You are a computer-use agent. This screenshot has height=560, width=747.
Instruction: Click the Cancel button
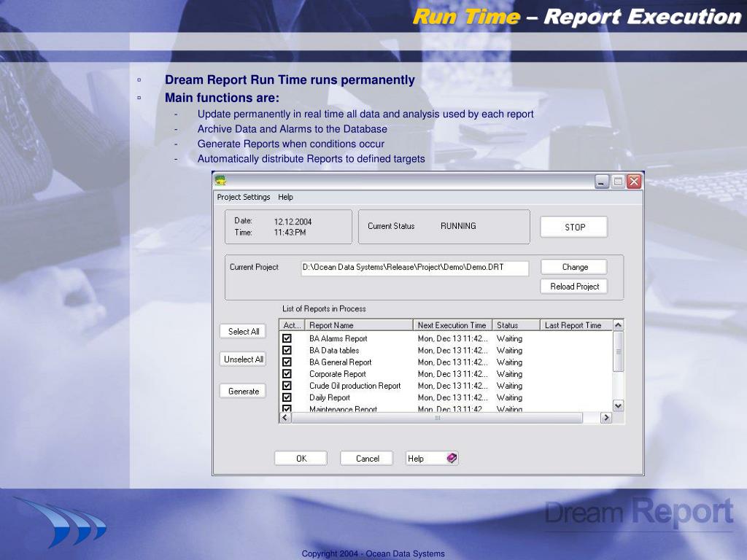[x=367, y=458]
